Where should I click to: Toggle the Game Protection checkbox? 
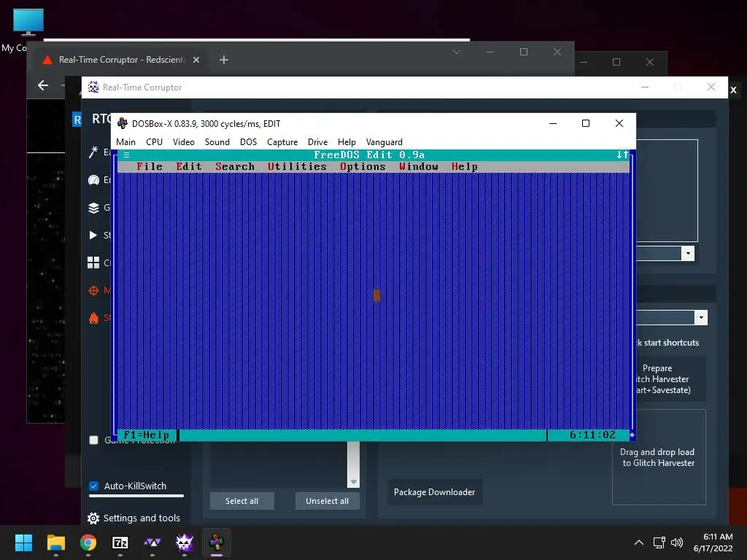[94, 440]
